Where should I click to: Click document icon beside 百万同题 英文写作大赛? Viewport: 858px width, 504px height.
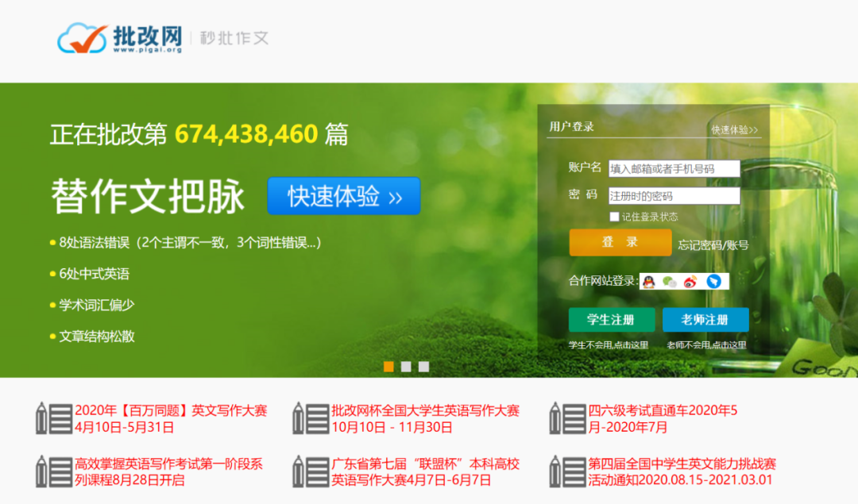(x=54, y=418)
